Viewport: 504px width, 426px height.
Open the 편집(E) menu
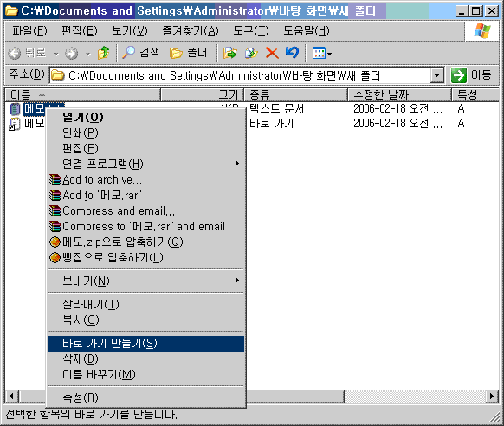pyautogui.click(x=80, y=31)
